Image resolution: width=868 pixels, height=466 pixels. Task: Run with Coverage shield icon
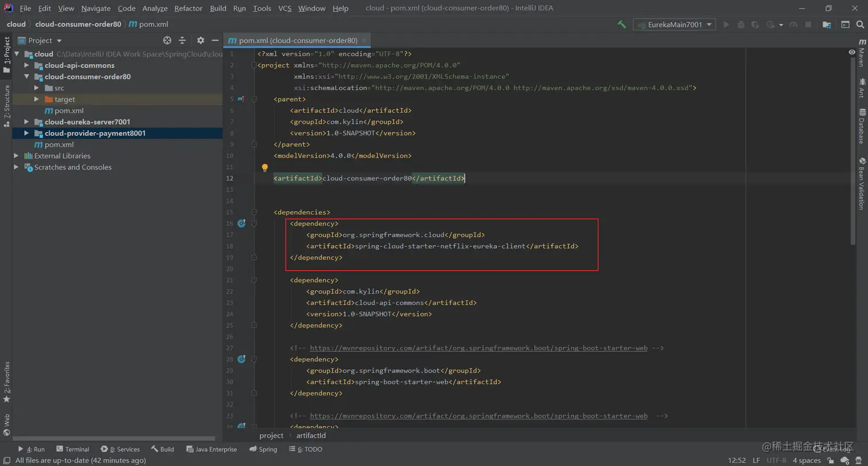755,25
